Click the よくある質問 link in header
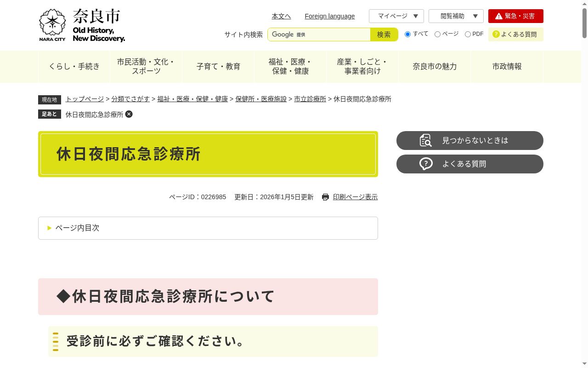Image resolution: width=588 pixels, height=368 pixels. (x=516, y=34)
